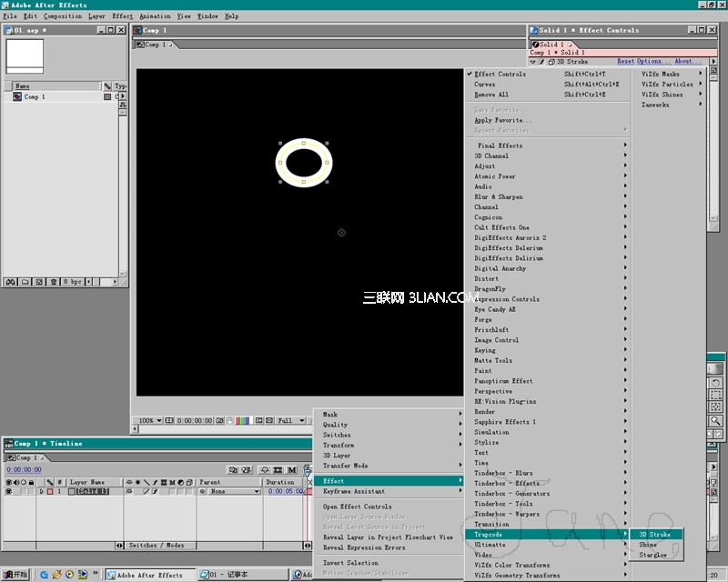Click the new composition icon in Project panel
728x582 pixels.
point(40,282)
